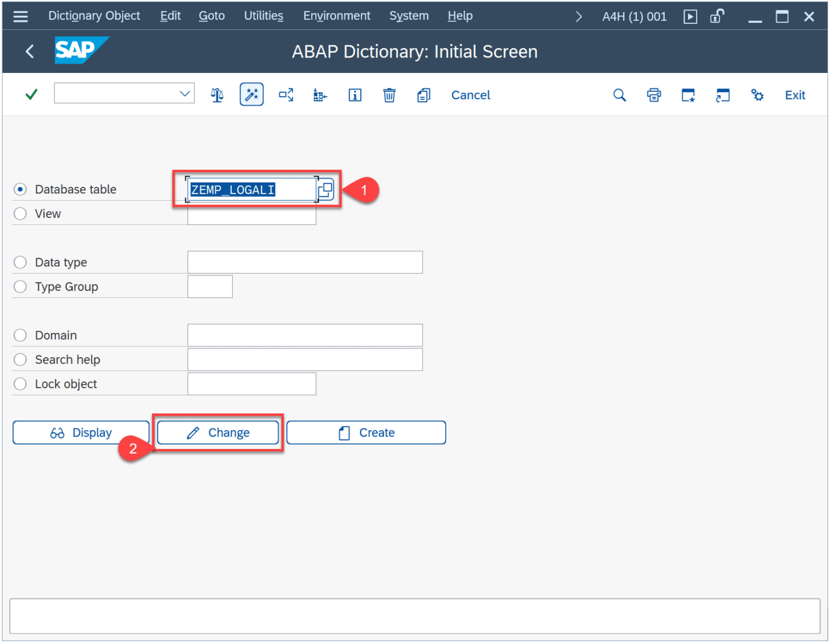Click the Activate magic wand icon
Image resolution: width=830 pixels, height=644 pixels.
[x=251, y=95]
